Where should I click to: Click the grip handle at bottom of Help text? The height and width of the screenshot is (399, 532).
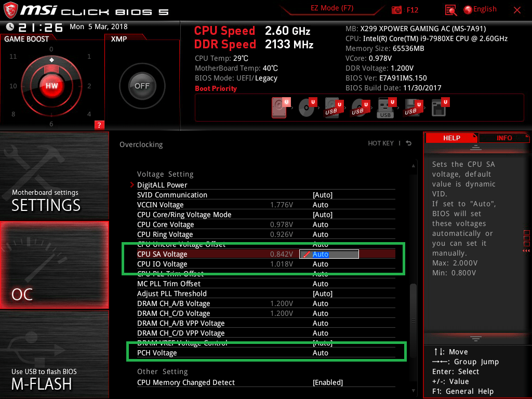coord(476,339)
